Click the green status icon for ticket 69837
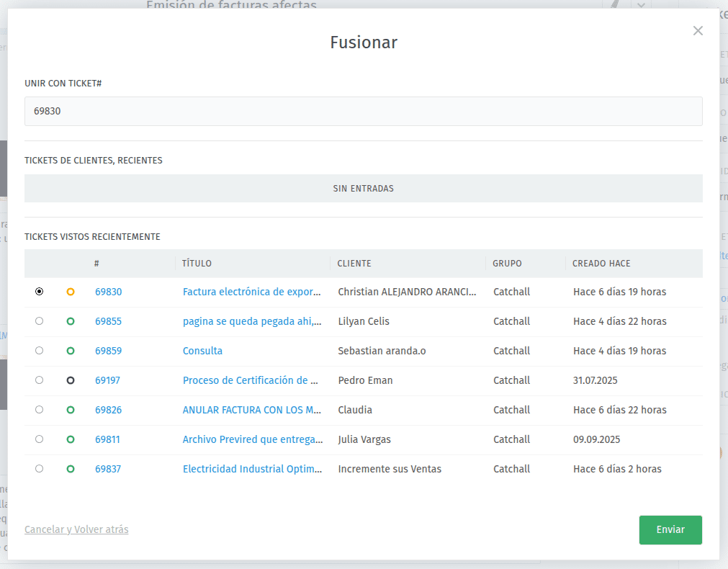 click(x=71, y=469)
